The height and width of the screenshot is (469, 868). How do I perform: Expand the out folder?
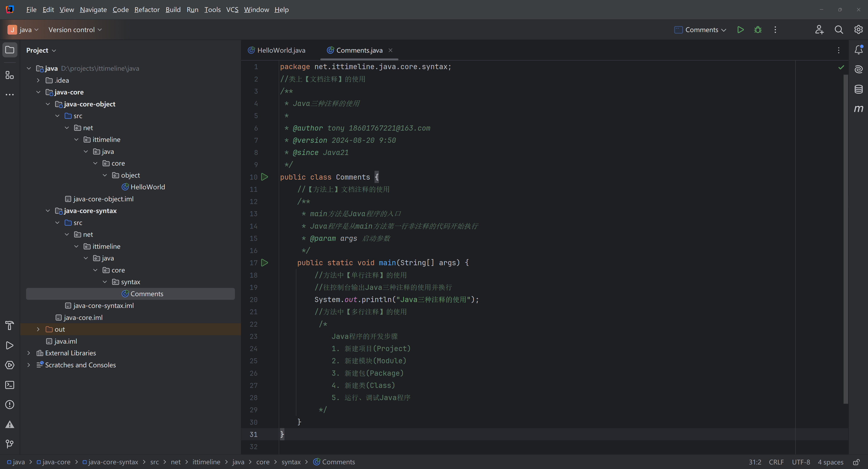[x=38, y=329]
